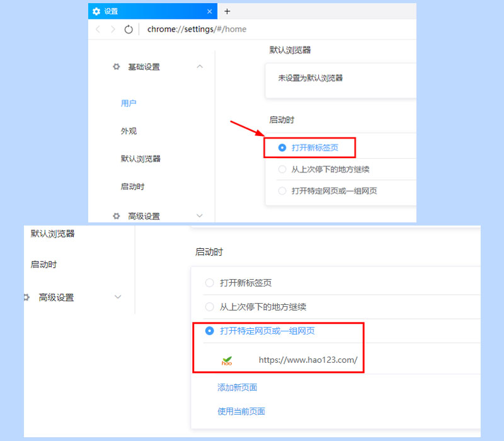Viewport: 504px width, 441px height.
Task: Expand the lower 高级设置 section
Action: (x=118, y=297)
